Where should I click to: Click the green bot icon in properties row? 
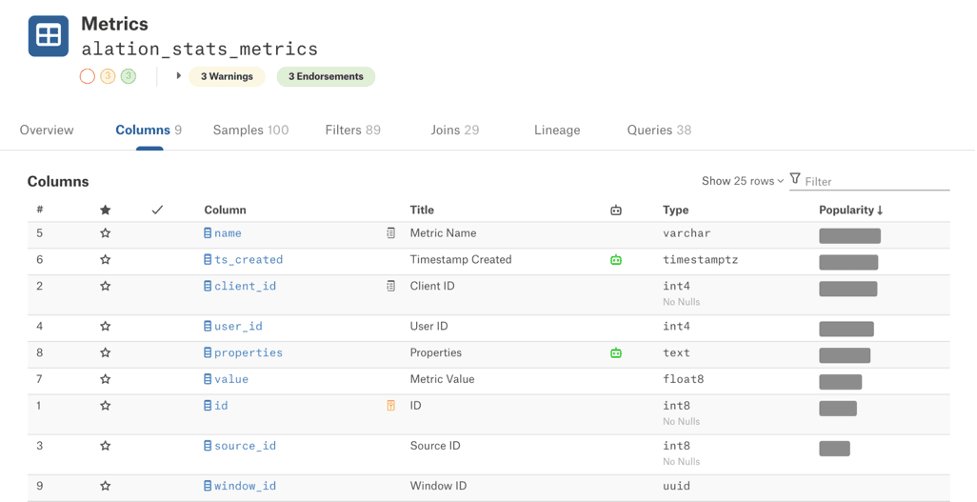point(616,353)
